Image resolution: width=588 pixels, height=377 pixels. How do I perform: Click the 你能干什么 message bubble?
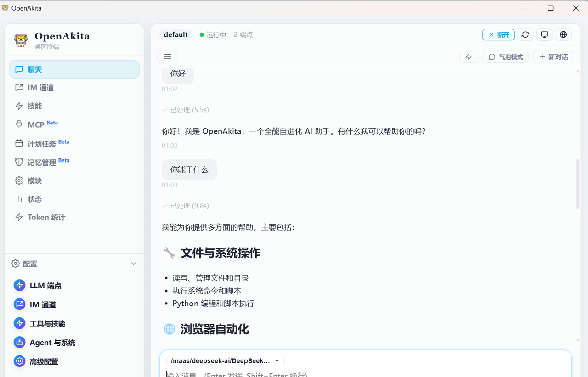click(189, 170)
